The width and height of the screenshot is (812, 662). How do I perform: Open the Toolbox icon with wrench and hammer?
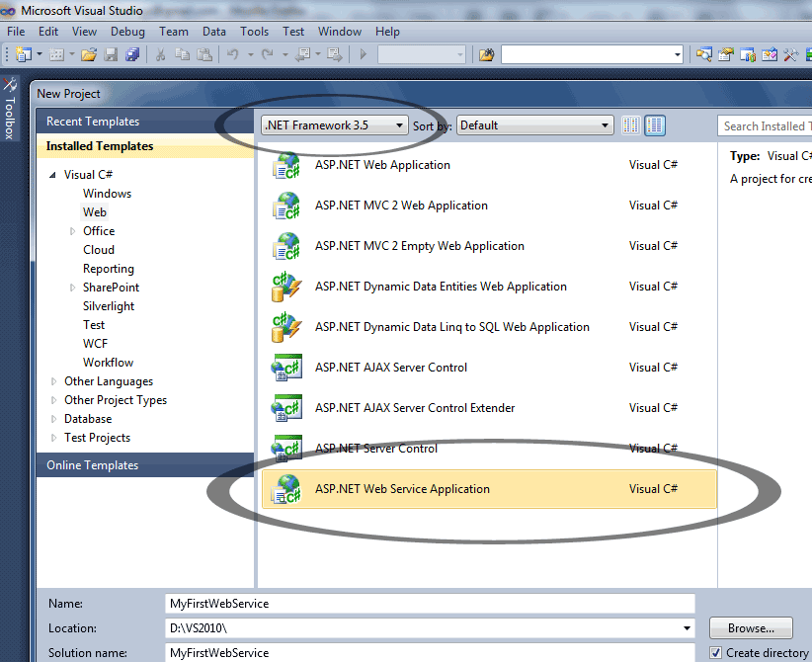click(x=791, y=54)
